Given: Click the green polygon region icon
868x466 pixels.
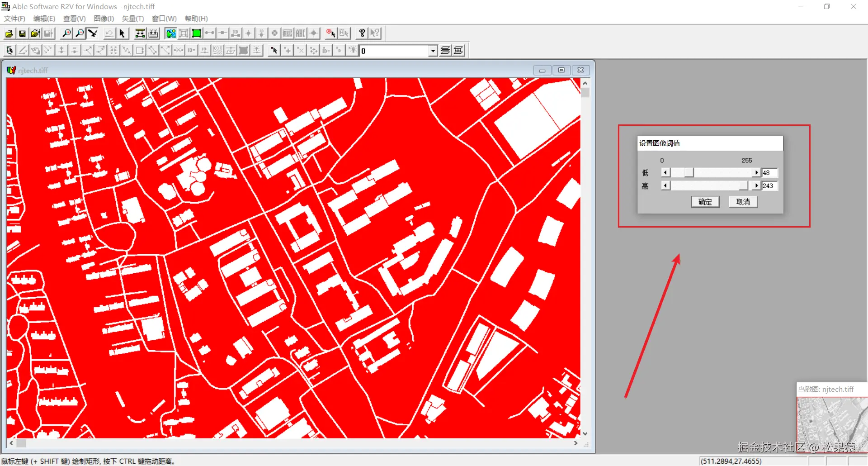Looking at the screenshot, I should pyautogui.click(x=197, y=33).
